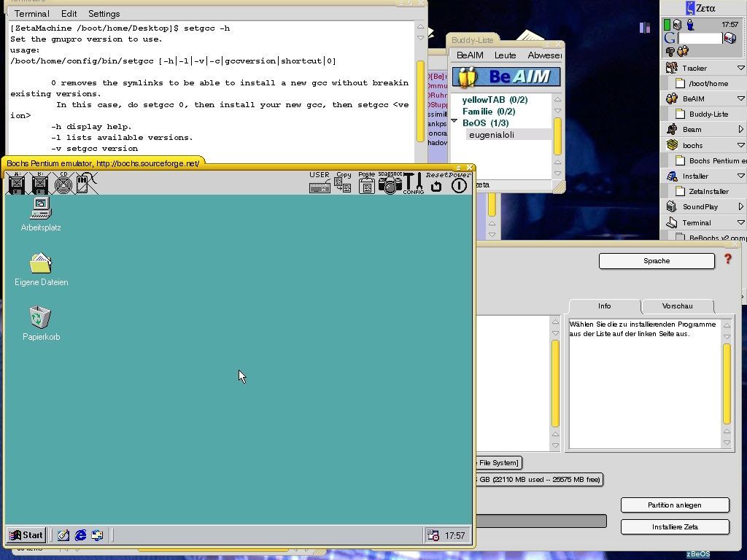This screenshot has width=747, height=560.
Task: Click the terminal window's yellow scrollbar thumb
Action: [x=420, y=101]
